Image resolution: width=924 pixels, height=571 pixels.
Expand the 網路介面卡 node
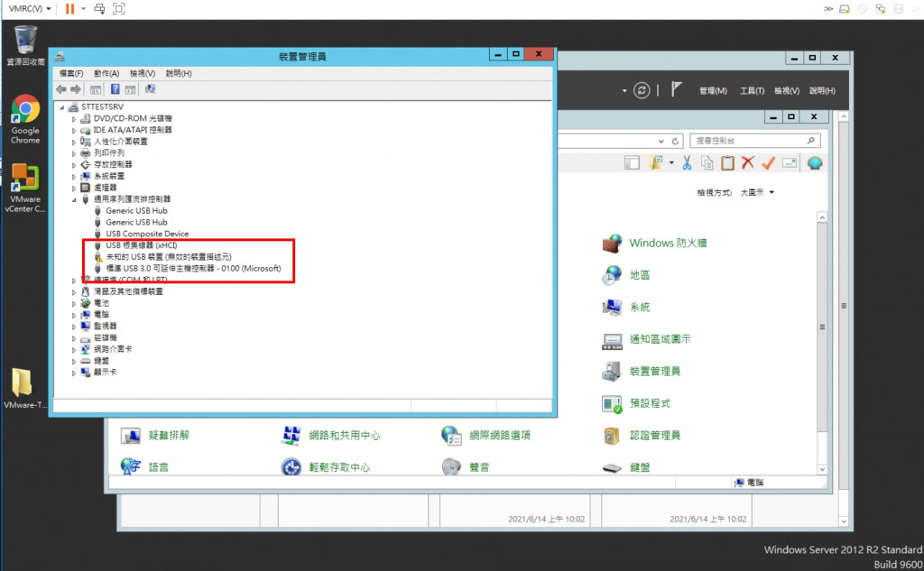(x=74, y=349)
